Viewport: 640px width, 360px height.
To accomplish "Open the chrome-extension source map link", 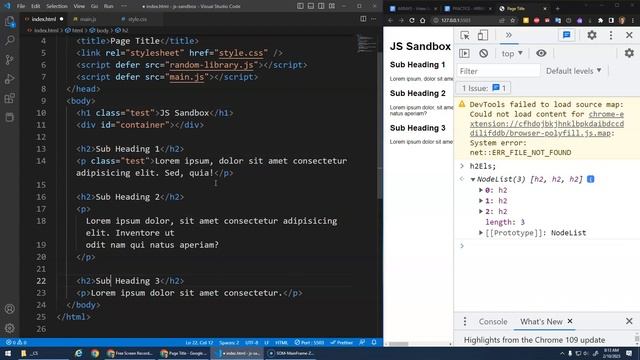I will pos(547,124).
